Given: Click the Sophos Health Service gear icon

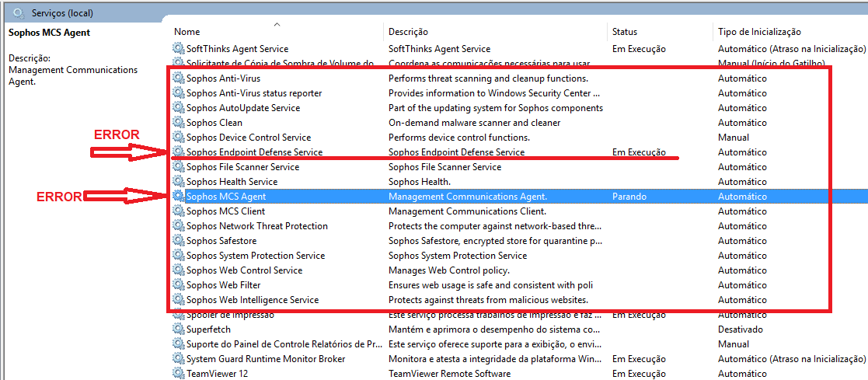Looking at the screenshot, I should tap(178, 182).
